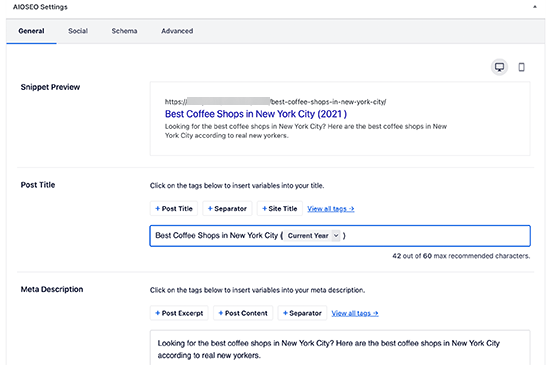Insert Separator tag in Meta Description section
550x365 pixels.
pos(302,313)
